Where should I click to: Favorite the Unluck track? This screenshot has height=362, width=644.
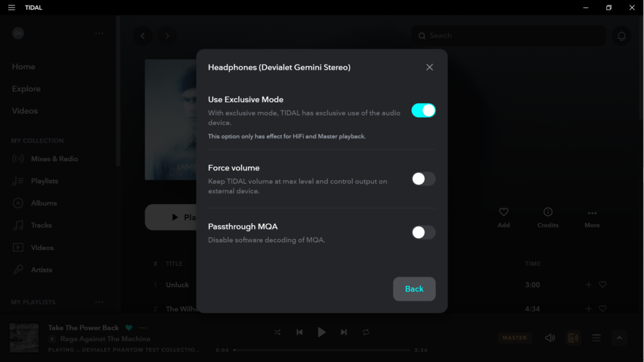click(x=602, y=285)
